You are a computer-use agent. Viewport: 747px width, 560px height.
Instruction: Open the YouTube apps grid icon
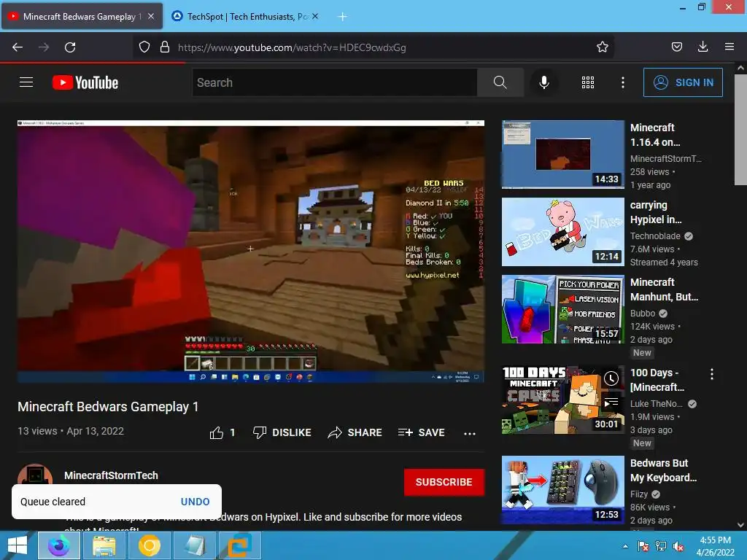point(588,82)
